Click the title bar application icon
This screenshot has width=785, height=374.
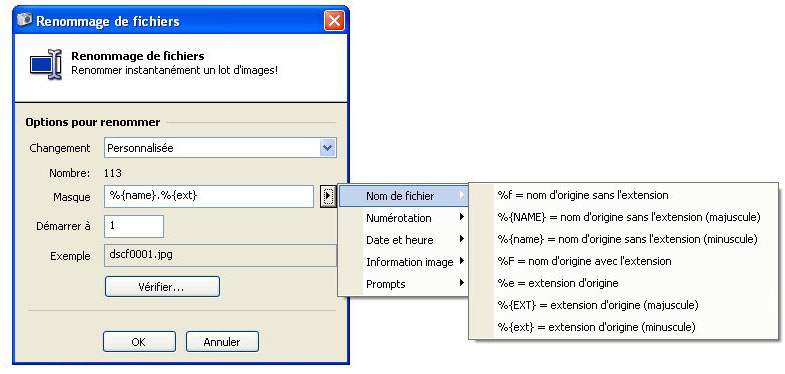(x=25, y=20)
